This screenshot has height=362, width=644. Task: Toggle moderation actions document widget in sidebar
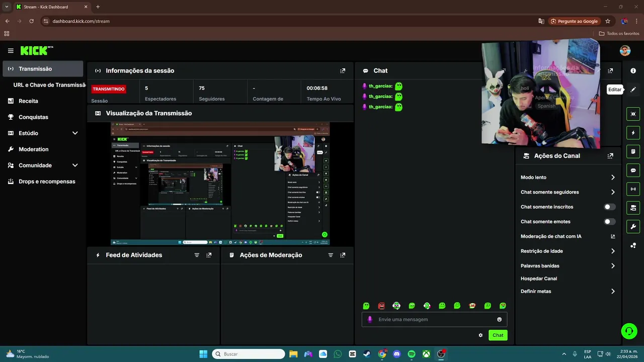[x=633, y=151]
